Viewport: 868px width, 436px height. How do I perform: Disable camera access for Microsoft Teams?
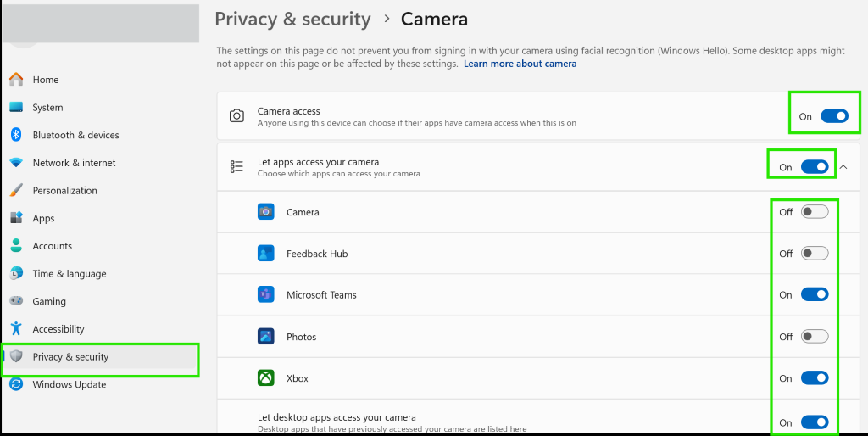pos(814,295)
